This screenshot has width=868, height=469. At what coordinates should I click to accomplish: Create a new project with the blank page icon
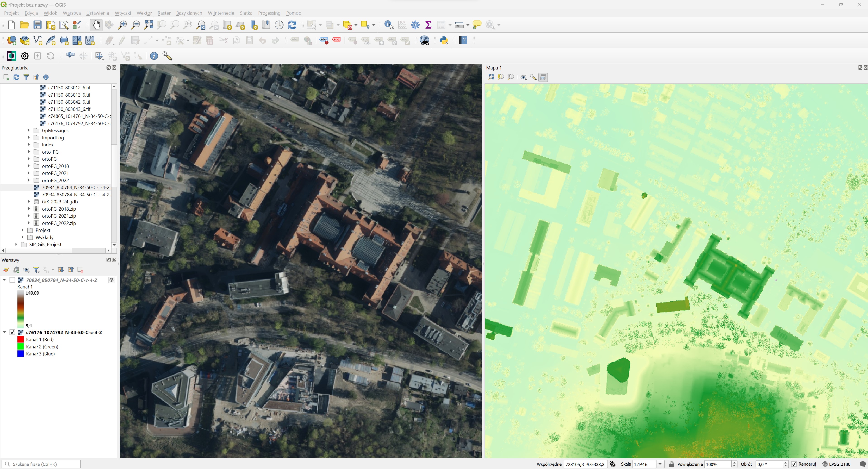pyautogui.click(x=12, y=25)
